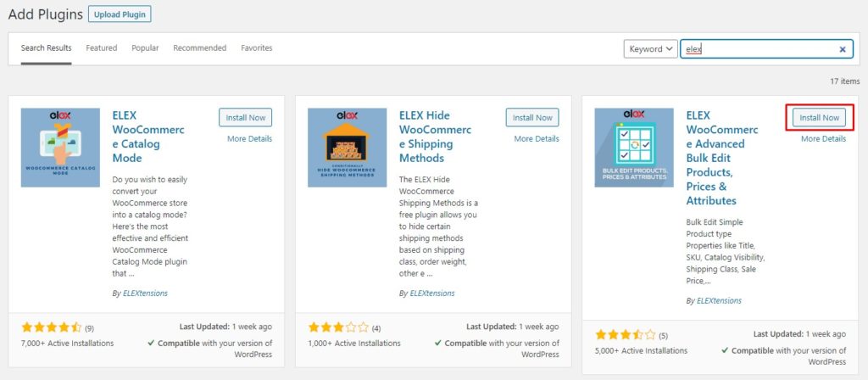Open ELEX WooCommerce Advanced Bulk Edit title link

pyautogui.click(x=722, y=158)
